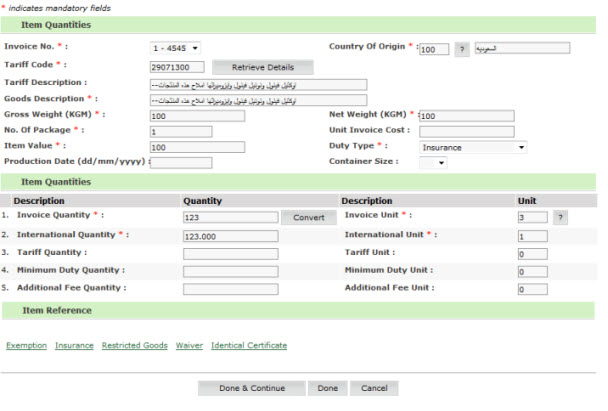Open the Identical Certificate link
608x411 pixels.
[x=249, y=346]
